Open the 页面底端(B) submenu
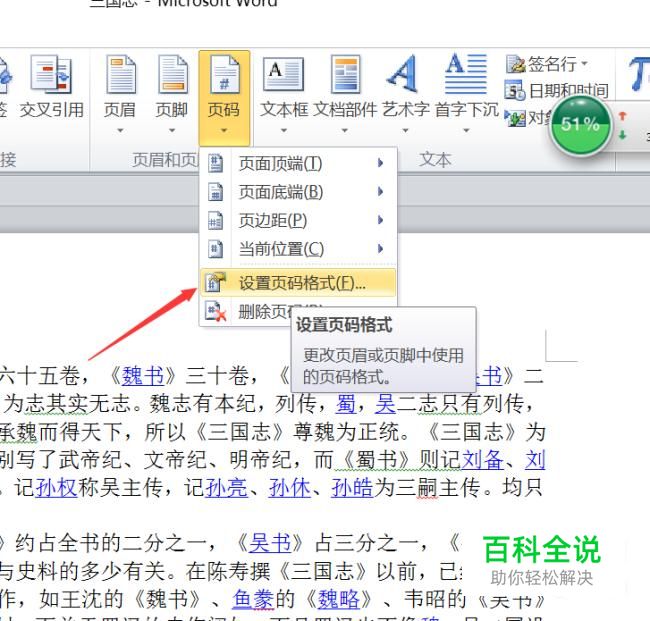 [298, 192]
